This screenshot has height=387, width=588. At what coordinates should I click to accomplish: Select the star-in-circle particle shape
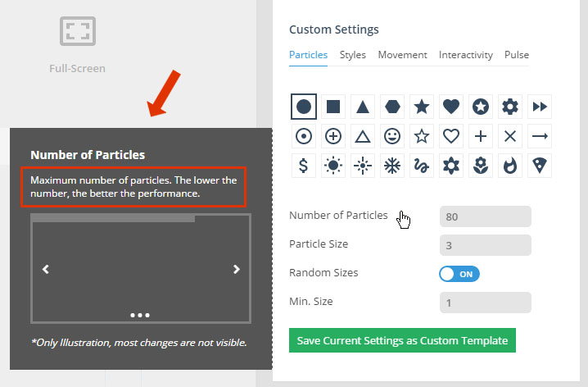pos(481,107)
